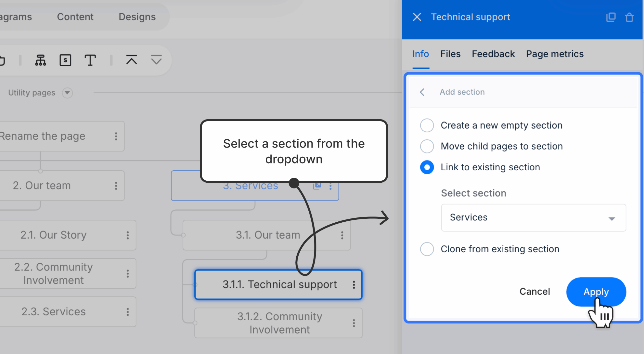Screen dimensions: 644x354
Task: Close the Technical support panel
Action: point(417,17)
